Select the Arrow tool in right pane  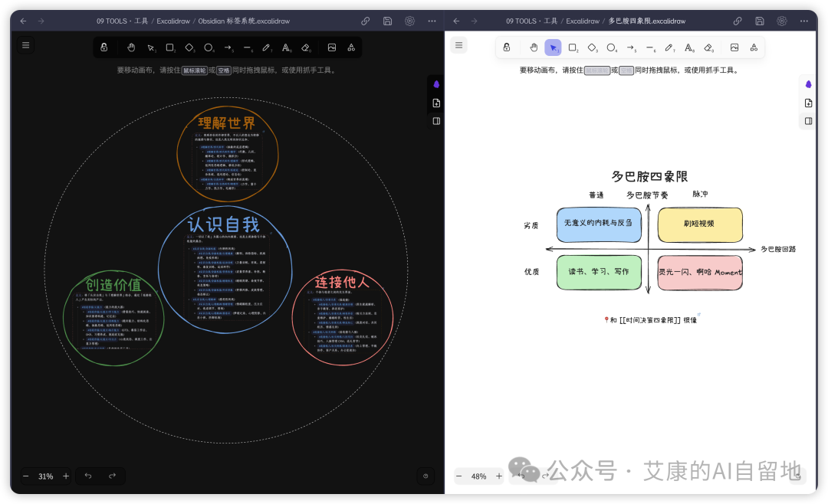pos(630,47)
